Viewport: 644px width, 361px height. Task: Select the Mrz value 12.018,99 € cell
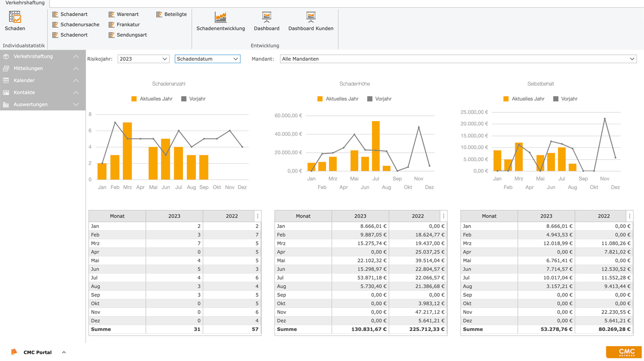click(x=546, y=243)
